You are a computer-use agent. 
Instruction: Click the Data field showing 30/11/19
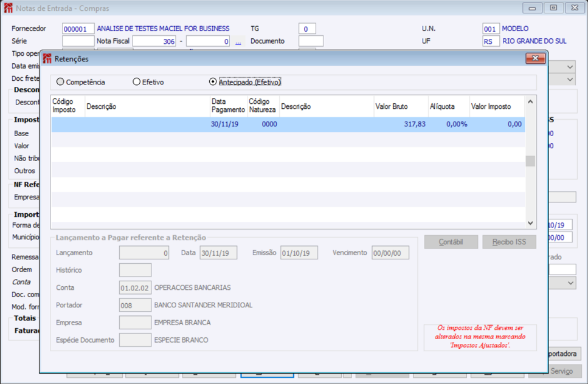point(218,253)
